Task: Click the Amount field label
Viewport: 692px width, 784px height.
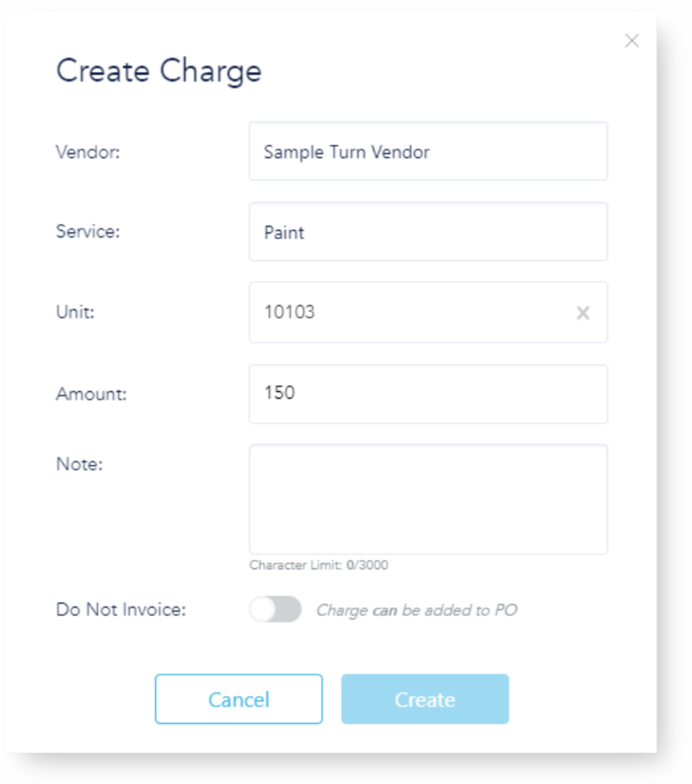Action: coord(91,394)
